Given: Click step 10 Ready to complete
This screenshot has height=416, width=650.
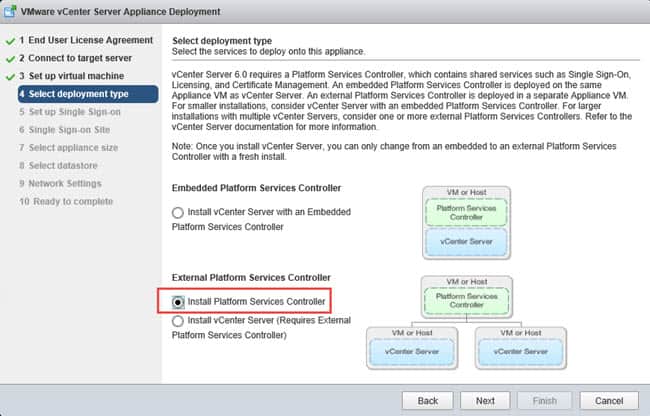Looking at the screenshot, I should (66, 201).
